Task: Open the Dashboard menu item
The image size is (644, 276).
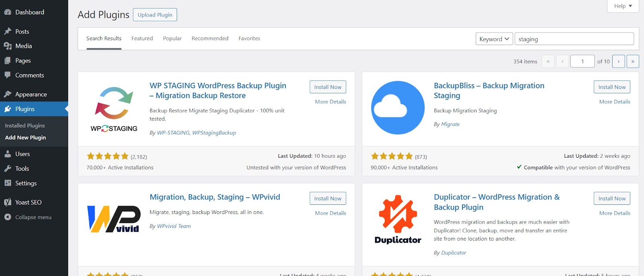Action: pos(34,12)
